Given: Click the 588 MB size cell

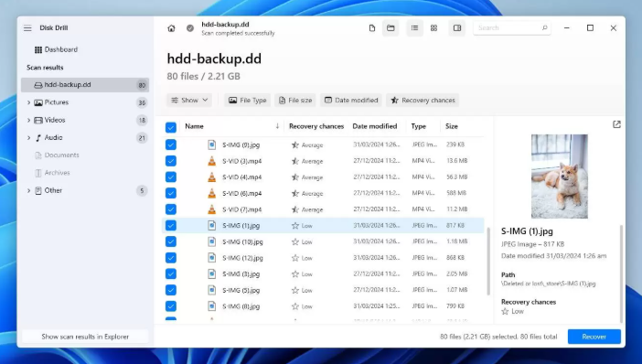Looking at the screenshot, I should 456,193.
